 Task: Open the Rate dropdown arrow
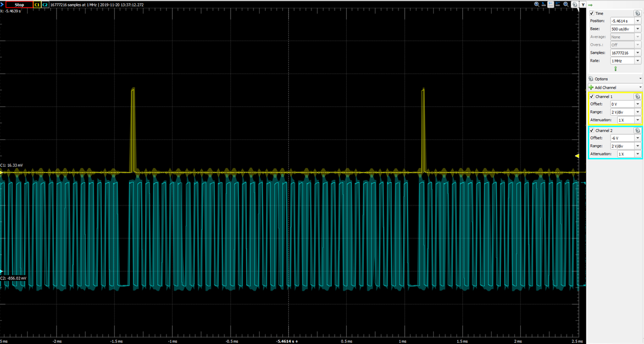coord(638,61)
